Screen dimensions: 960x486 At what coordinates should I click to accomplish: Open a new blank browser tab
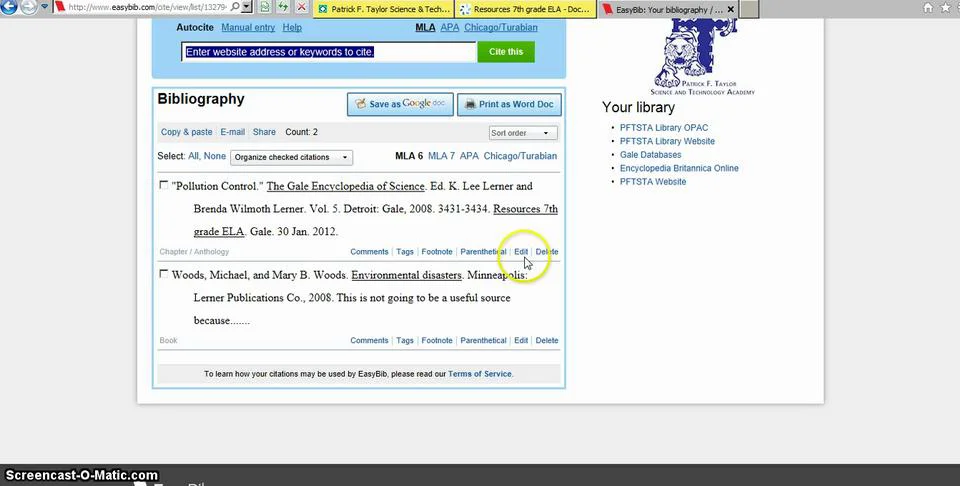click(x=749, y=9)
